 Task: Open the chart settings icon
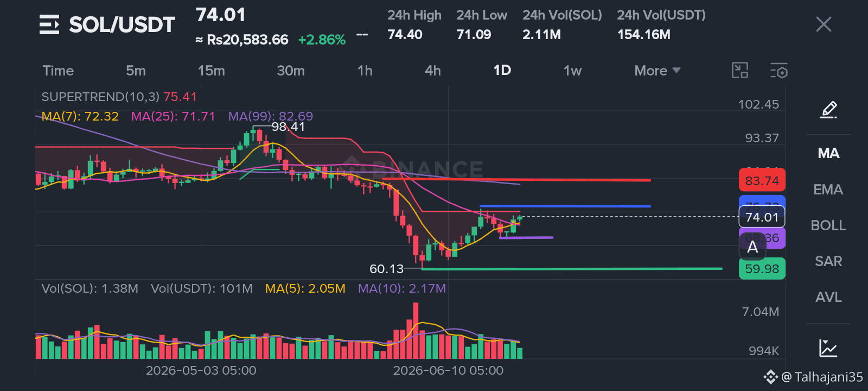[x=779, y=71]
